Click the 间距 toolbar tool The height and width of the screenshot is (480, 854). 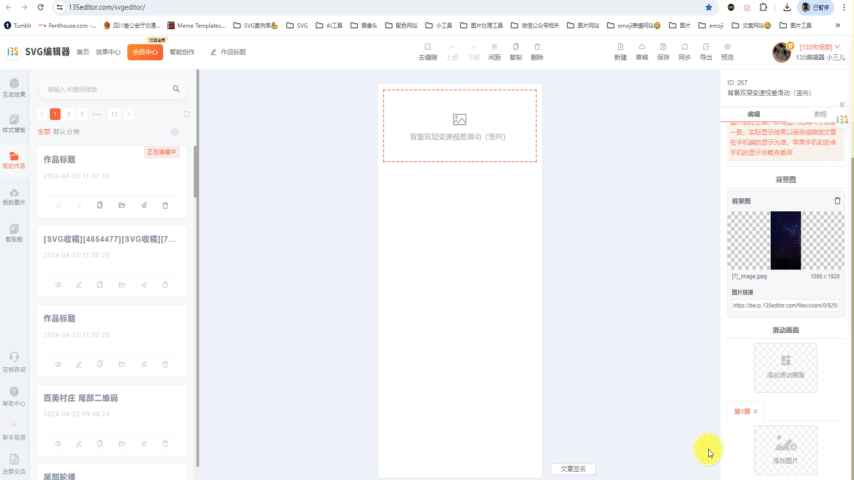click(x=494, y=52)
